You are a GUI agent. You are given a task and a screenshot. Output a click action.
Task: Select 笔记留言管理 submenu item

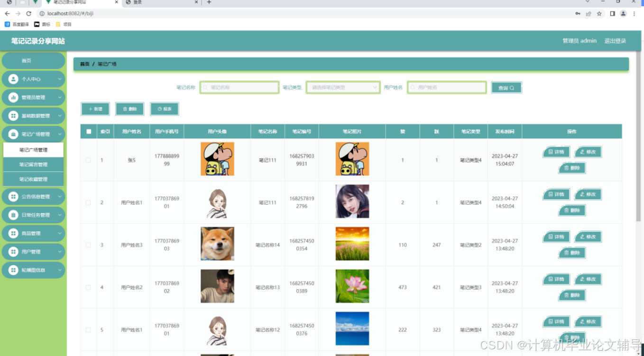click(33, 164)
